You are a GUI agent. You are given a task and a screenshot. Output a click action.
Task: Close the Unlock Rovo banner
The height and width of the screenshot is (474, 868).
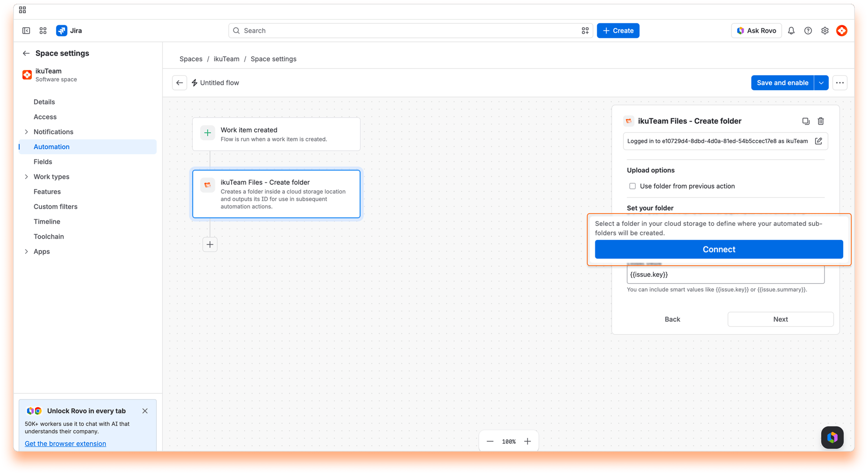click(145, 411)
